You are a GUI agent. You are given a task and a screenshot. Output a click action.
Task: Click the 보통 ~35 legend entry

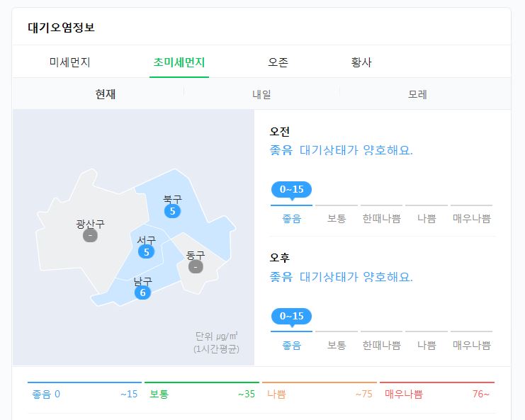(x=202, y=394)
